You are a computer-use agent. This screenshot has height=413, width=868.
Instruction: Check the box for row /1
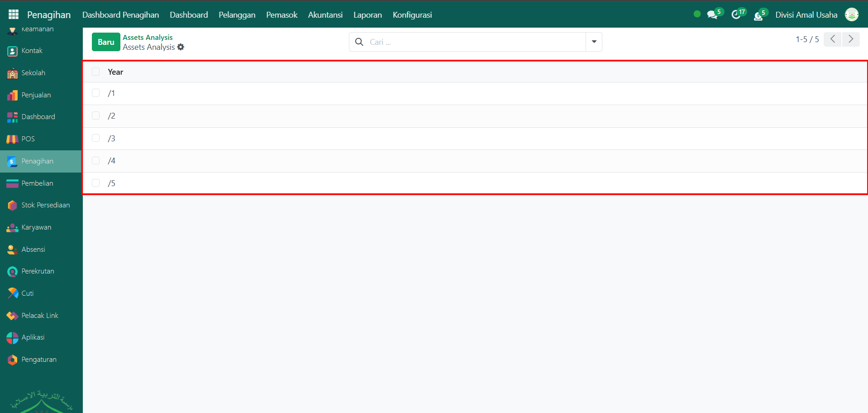click(x=95, y=93)
